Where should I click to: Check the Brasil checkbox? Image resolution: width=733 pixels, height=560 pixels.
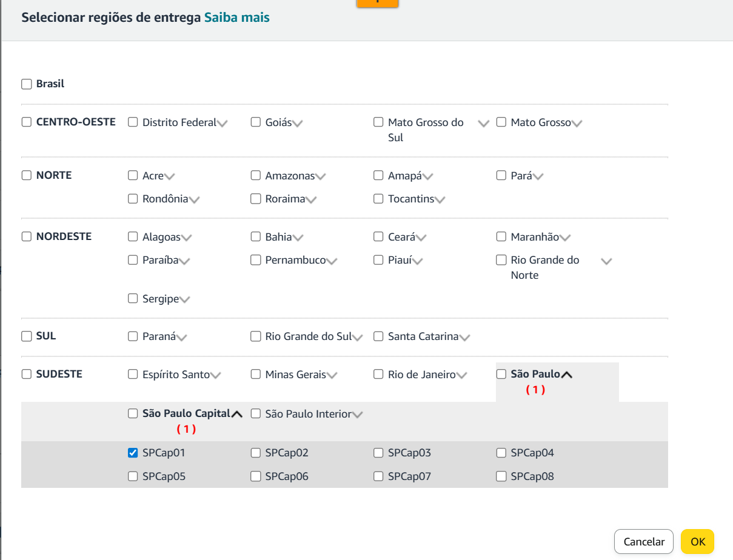pyautogui.click(x=27, y=84)
